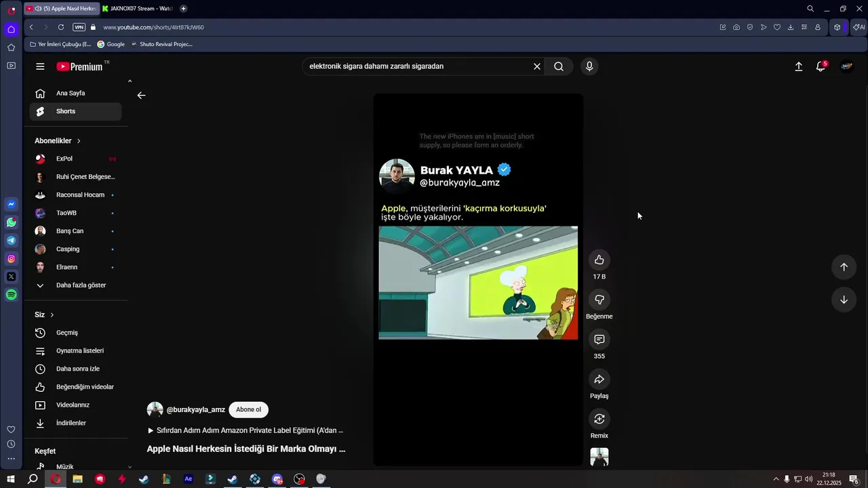This screenshot has height=488, width=868.
Task: Open the 355 comments panel
Action: pyautogui.click(x=599, y=340)
